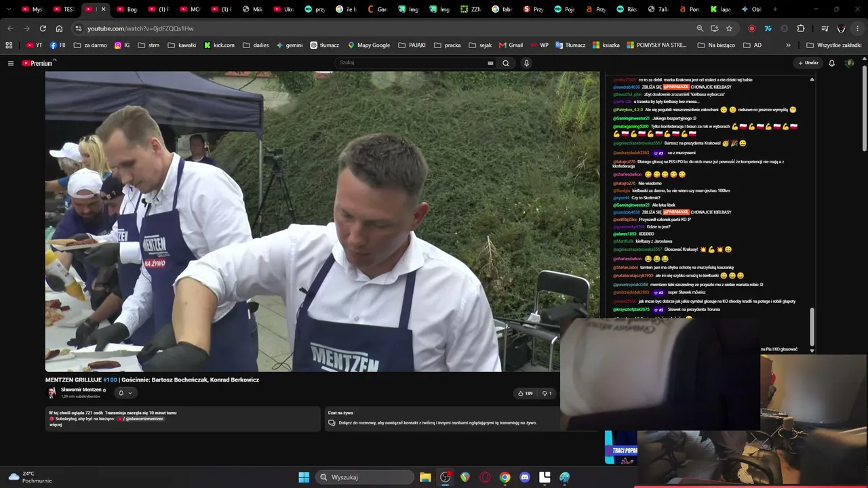
Task: Switch to the 'Obli' browser tab
Action: pyautogui.click(x=751, y=9)
